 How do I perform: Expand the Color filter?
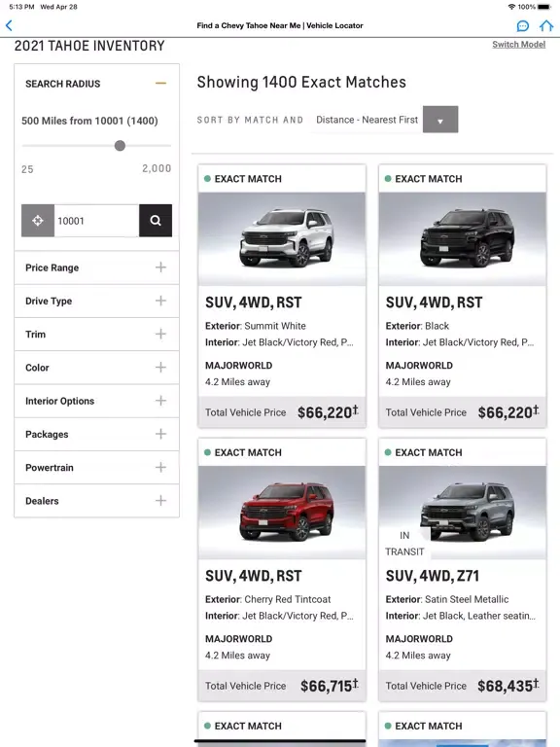click(x=96, y=368)
